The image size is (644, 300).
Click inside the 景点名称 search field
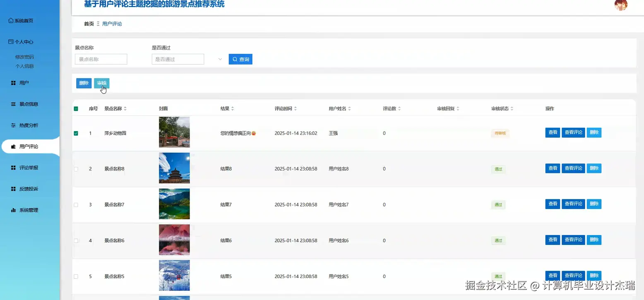[x=101, y=59]
